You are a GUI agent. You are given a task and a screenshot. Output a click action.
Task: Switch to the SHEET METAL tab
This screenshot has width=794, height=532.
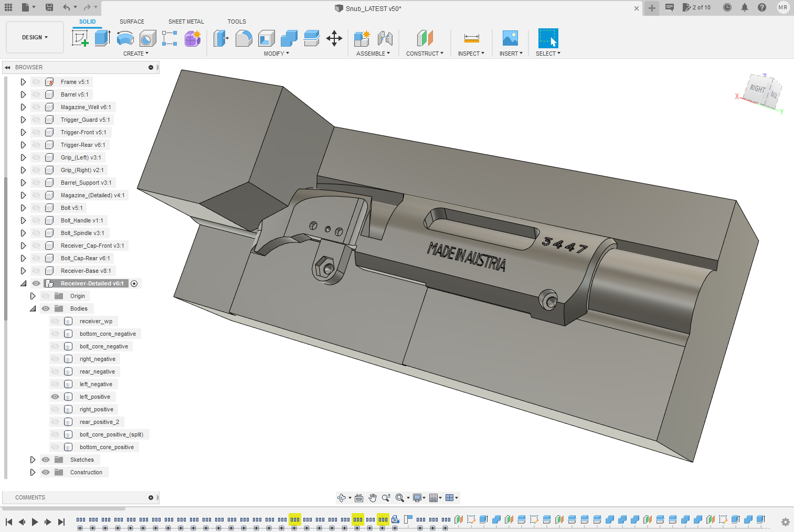tap(186, 22)
